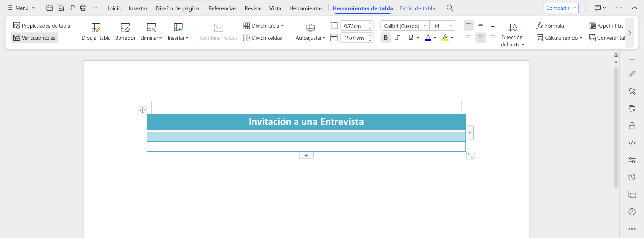This screenshot has height=238, width=644.
Task: Click the table move handle icon
Action: pos(143,110)
